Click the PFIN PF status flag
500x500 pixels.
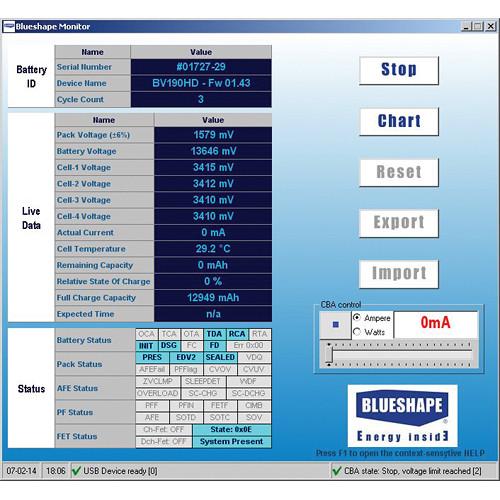(186, 406)
